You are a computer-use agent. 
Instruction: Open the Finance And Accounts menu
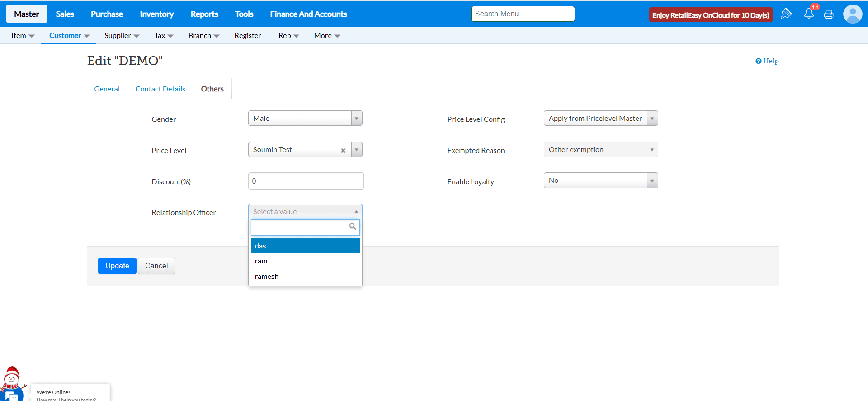309,14
